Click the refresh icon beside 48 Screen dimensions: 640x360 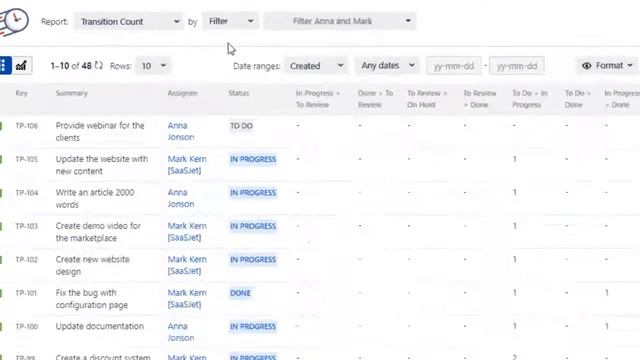[99, 65]
